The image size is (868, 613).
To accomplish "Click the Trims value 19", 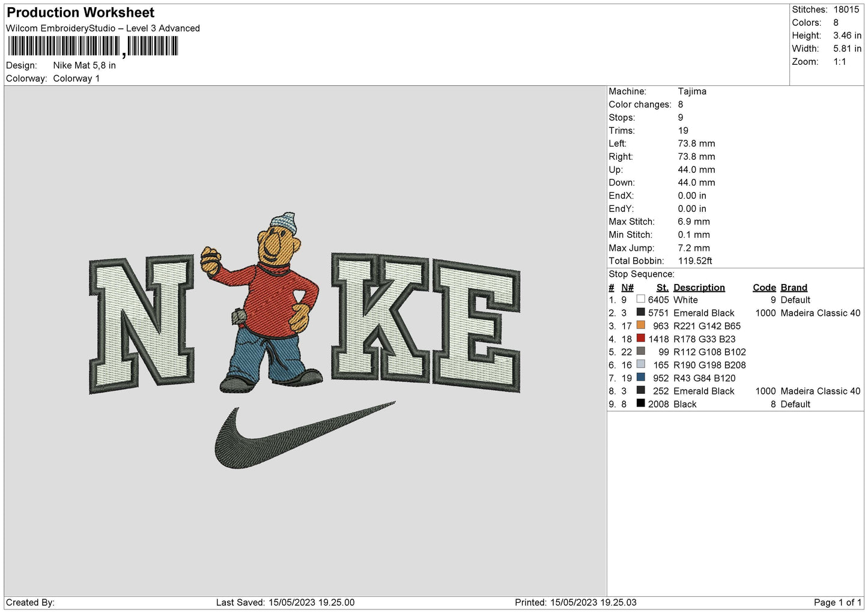I will click(x=683, y=130).
